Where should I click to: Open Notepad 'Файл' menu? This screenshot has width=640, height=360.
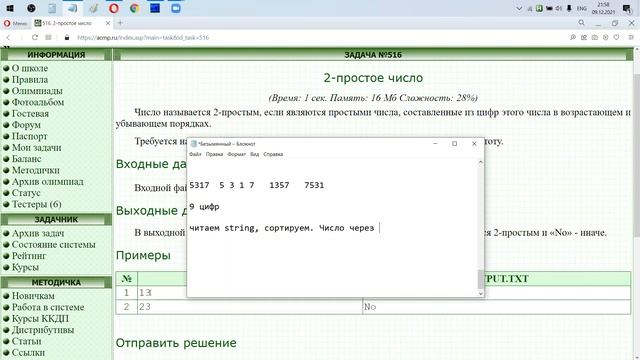tap(195, 154)
